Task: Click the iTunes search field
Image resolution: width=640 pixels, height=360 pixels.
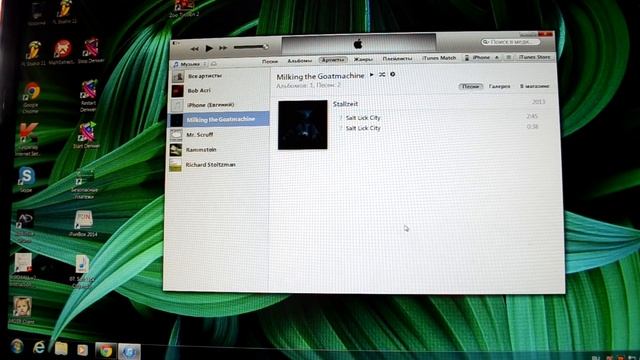Action: pos(510,42)
